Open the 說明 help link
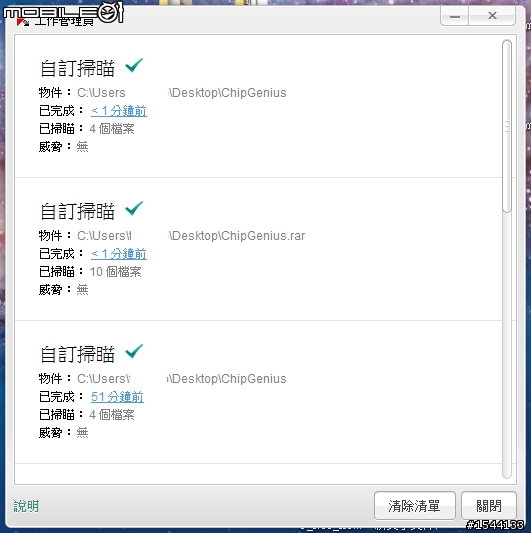Viewport: 531px width, 533px height. tap(26, 506)
